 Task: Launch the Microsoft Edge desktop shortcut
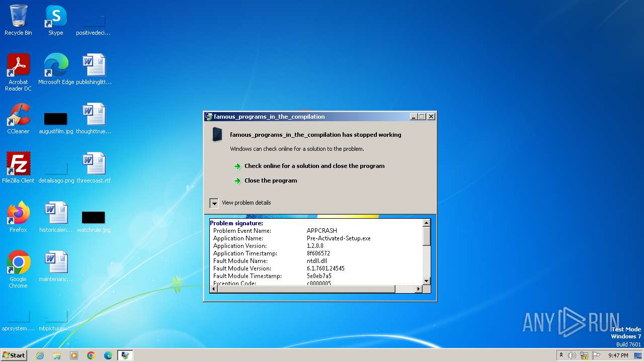[x=56, y=69]
